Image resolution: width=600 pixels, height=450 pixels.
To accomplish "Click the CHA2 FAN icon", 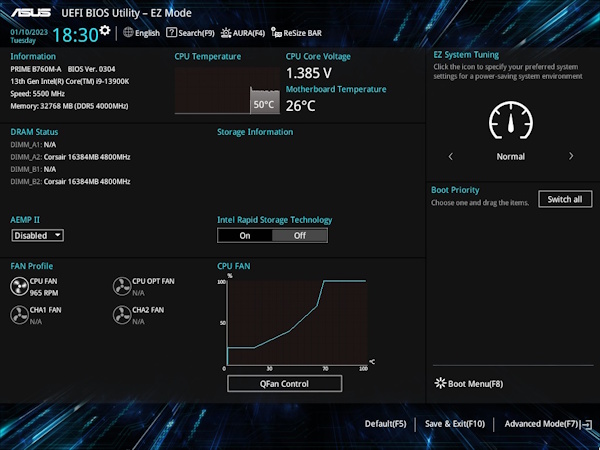I will pyautogui.click(x=122, y=315).
